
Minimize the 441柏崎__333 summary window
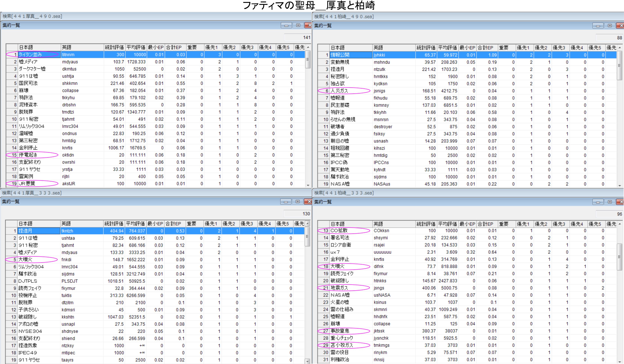tap(598, 202)
